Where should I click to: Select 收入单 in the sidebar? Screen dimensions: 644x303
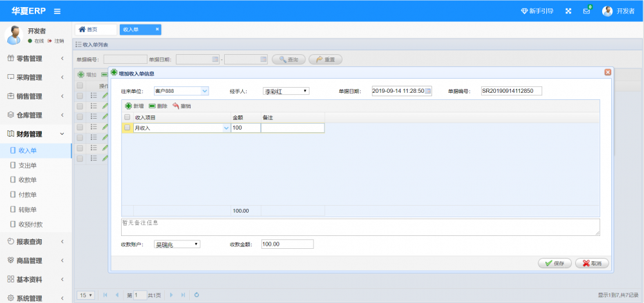(35, 150)
